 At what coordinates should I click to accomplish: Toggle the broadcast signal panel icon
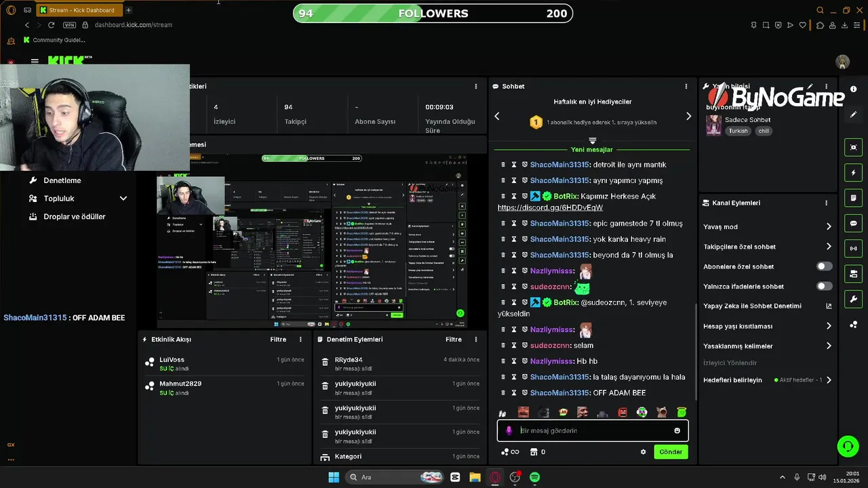point(853,249)
